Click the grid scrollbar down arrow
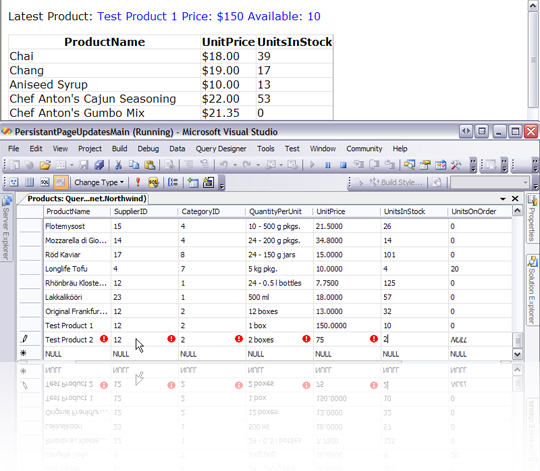 [x=517, y=354]
